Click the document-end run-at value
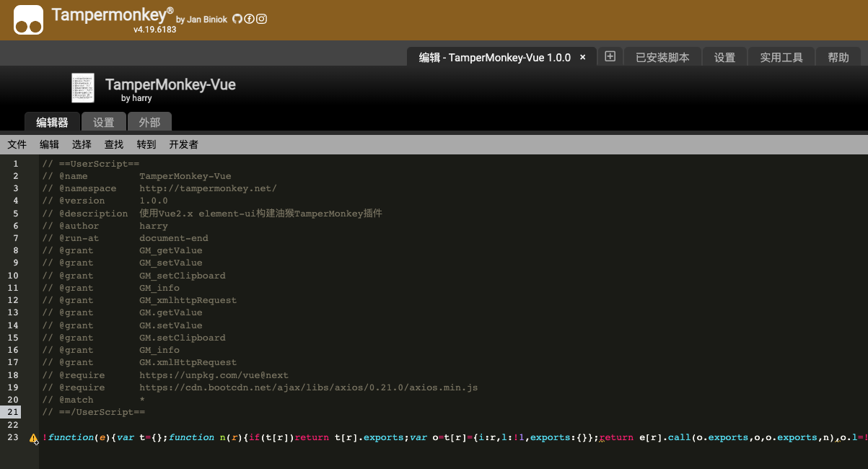This screenshot has width=868, height=469. [174, 238]
